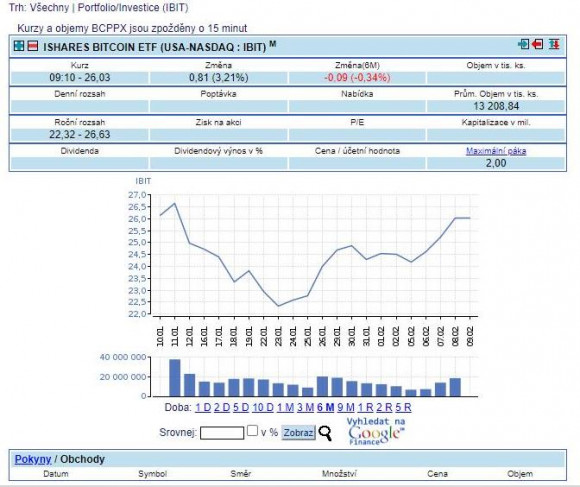
Task: Select the 5 D period link
Action: point(241,407)
